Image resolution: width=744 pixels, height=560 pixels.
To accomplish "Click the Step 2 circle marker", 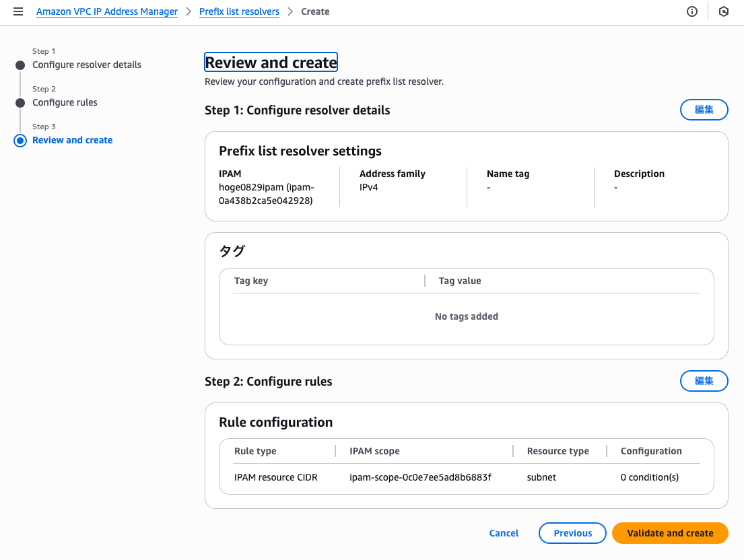I will tap(20, 103).
